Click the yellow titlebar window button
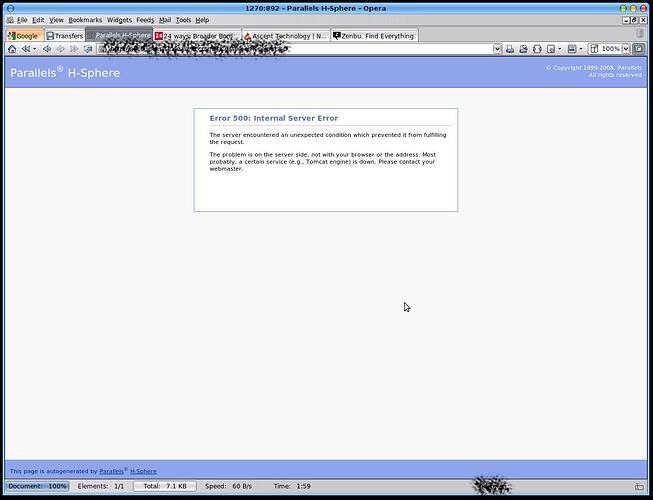This screenshot has width=653, height=500. pos(633,8)
